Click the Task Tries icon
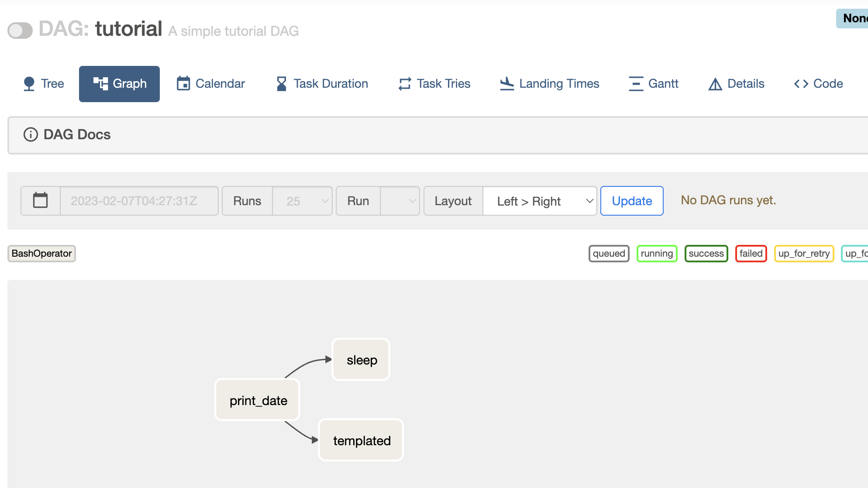This screenshot has height=488, width=868. pyautogui.click(x=405, y=83)
